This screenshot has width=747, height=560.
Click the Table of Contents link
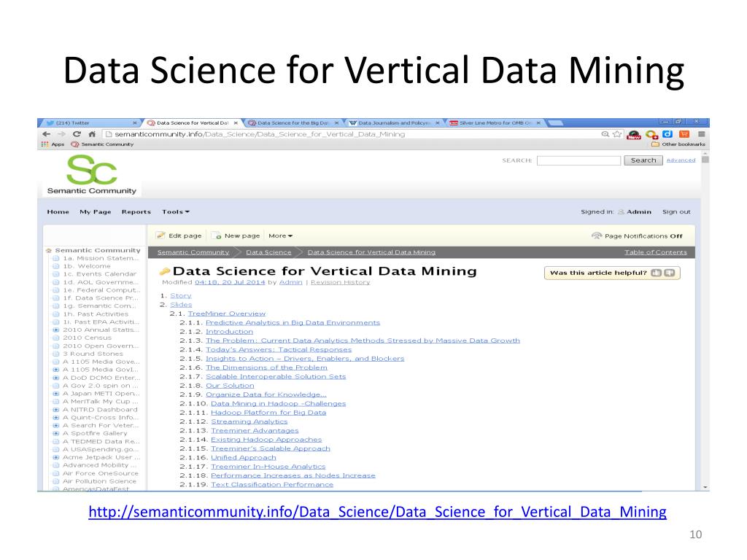point(656,252)
